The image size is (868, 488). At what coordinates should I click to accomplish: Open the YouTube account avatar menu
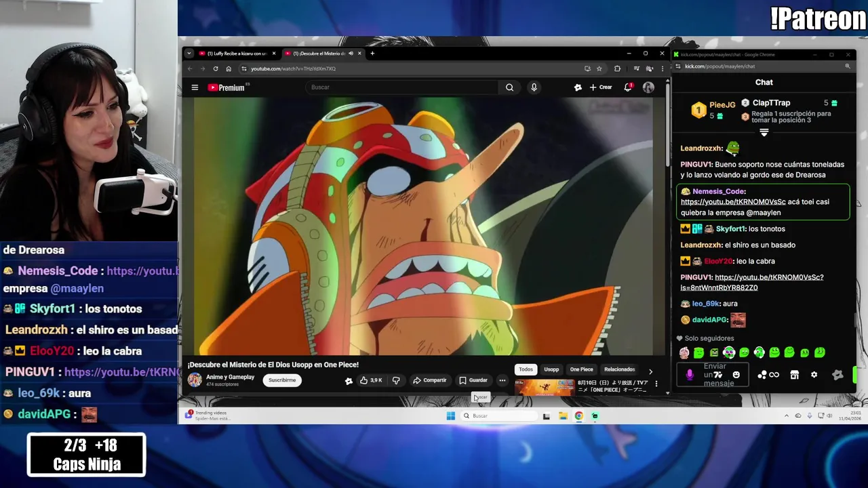(648, 87)
